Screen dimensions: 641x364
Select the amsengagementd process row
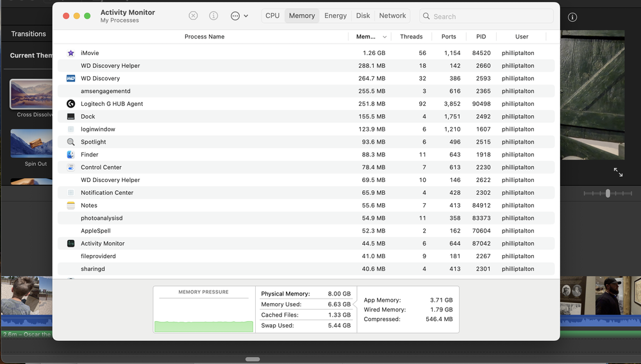click(306, 91)
